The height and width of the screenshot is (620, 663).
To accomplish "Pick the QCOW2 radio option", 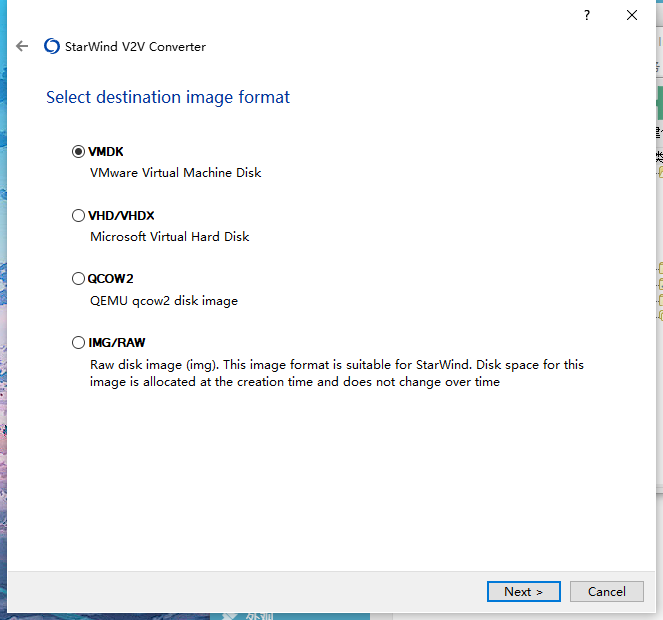I will click(x=78, y=279).
